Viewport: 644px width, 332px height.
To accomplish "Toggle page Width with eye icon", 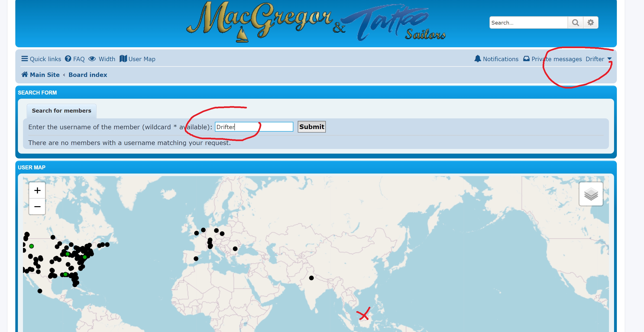I will coord(92,59).
